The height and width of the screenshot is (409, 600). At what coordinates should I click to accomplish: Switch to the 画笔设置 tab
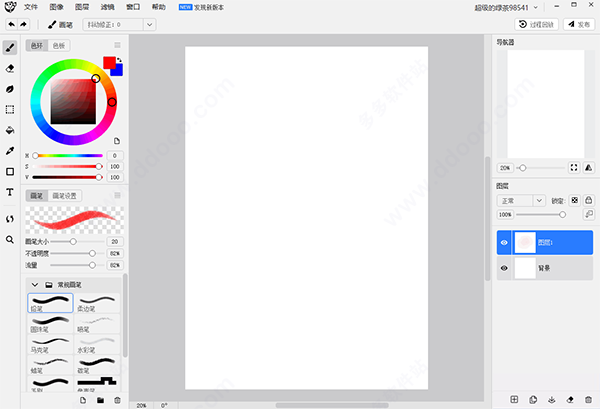pyautogui.click(x=65, y=195)
